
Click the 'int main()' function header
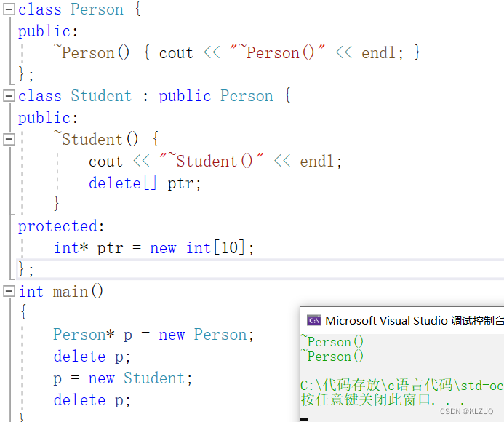click(61, 292)
